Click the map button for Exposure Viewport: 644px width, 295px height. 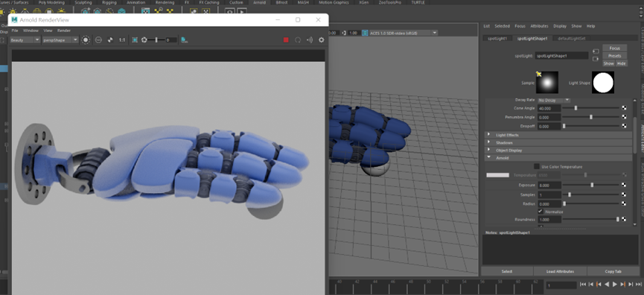point(625,185)
